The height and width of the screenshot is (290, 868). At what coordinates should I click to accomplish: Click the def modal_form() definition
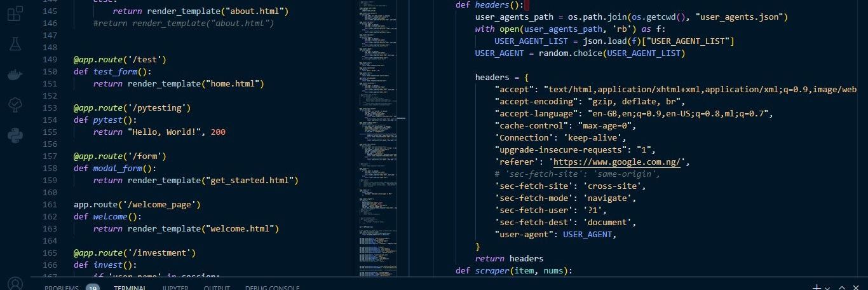coord(115,168)
